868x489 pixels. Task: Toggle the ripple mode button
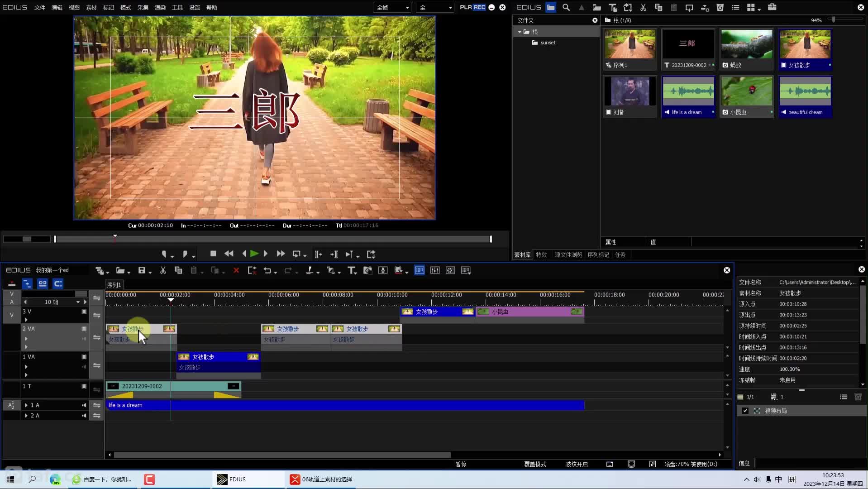pyautogui.click(x=58, y=283)
